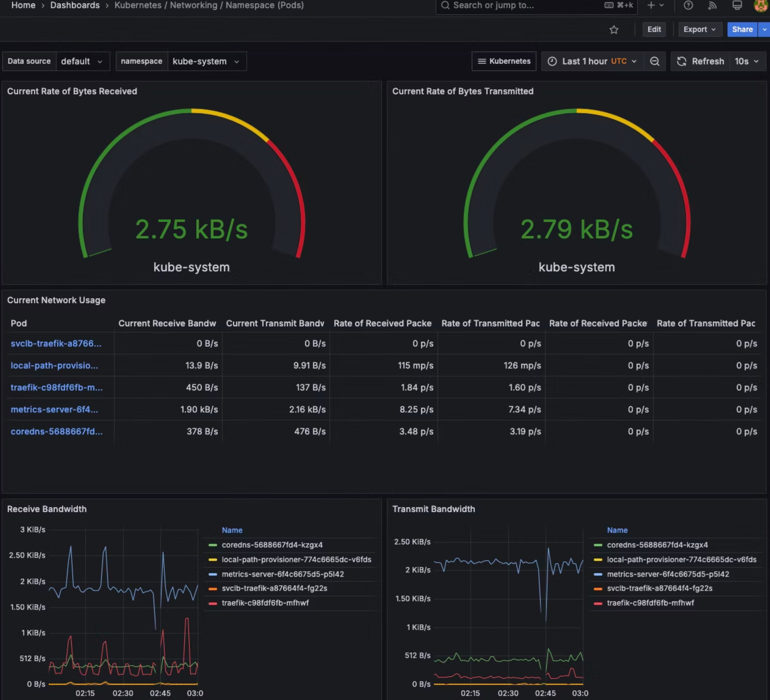Open the 10s refresh interval dropdown
This screenshot has width=770, height=700.
click(747, 61)
